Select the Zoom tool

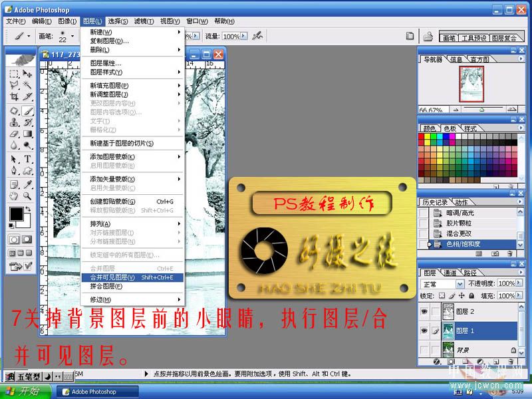point(27,196)
